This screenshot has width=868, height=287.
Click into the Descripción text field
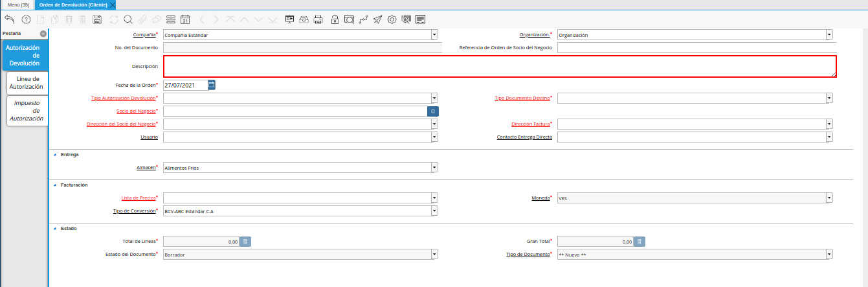(499, 66)
